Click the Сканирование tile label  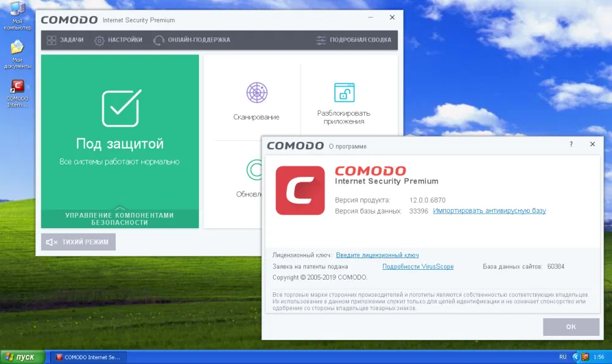click(256, 117)
